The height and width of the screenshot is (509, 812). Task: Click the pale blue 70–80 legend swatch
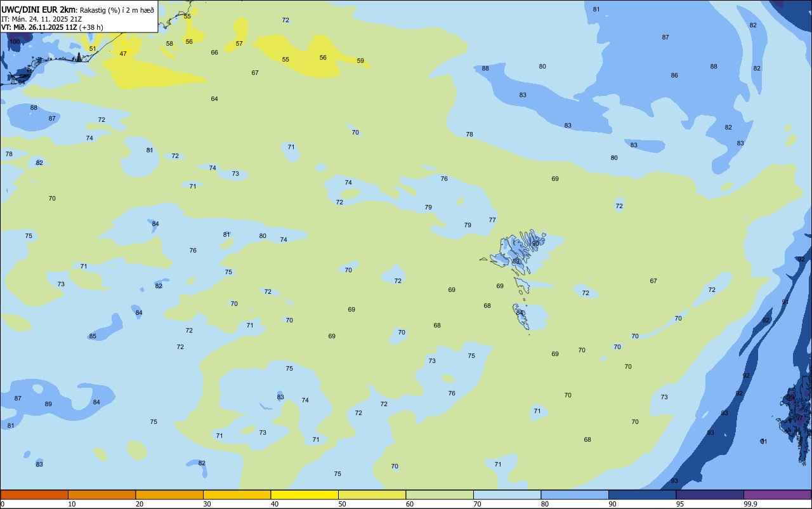click(507, 494)
